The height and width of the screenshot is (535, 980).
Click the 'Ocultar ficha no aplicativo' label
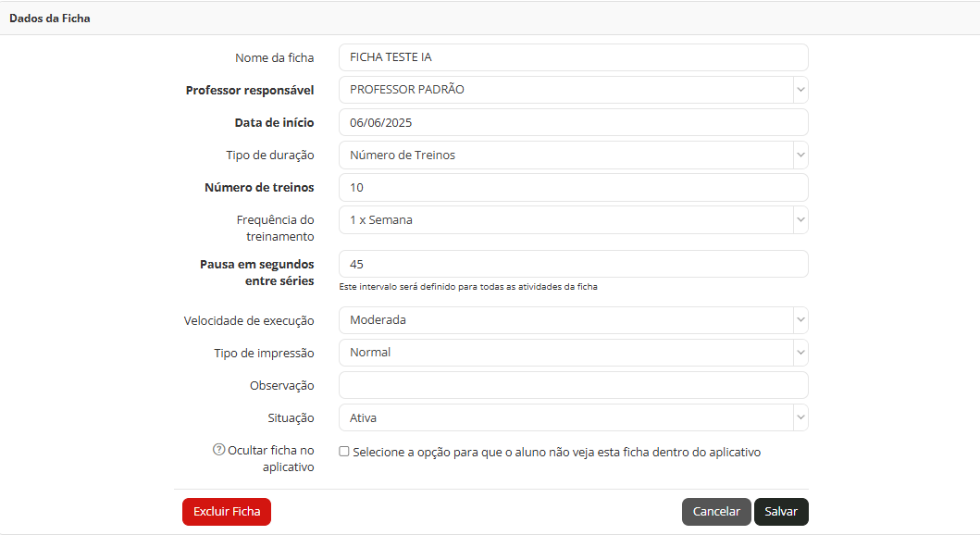(270, 458)
